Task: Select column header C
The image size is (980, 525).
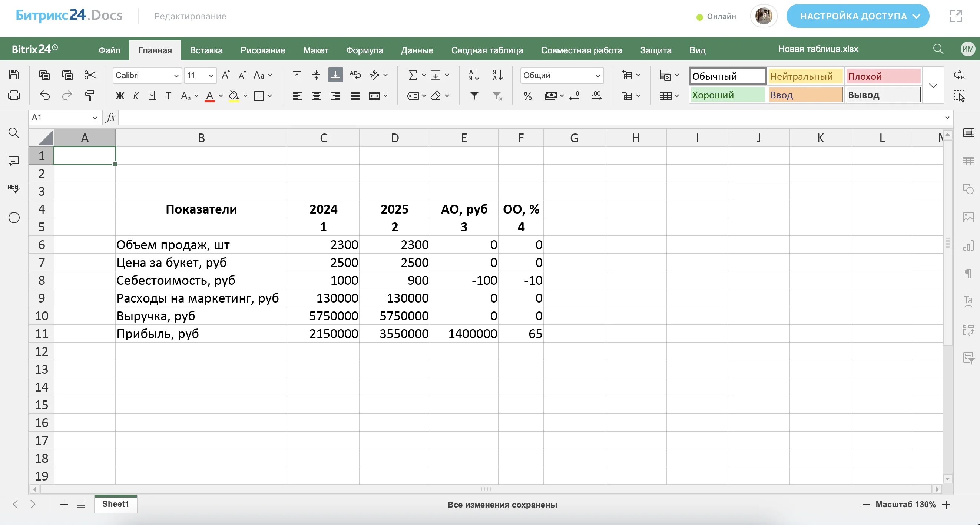Action: pyautogui.click(x=323, y=138)
